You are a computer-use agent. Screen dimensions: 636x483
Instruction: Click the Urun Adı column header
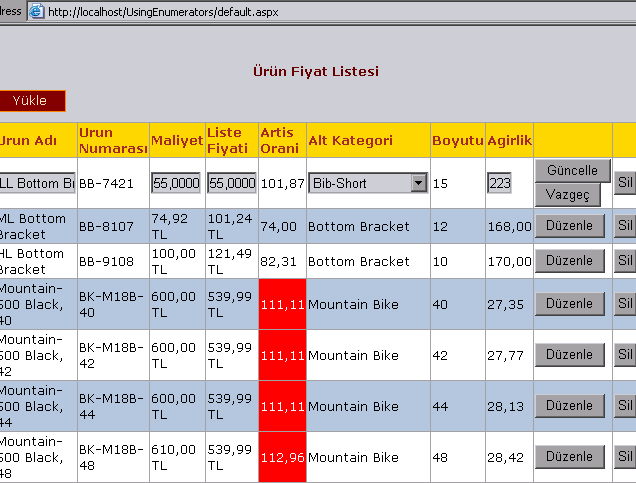28,140
